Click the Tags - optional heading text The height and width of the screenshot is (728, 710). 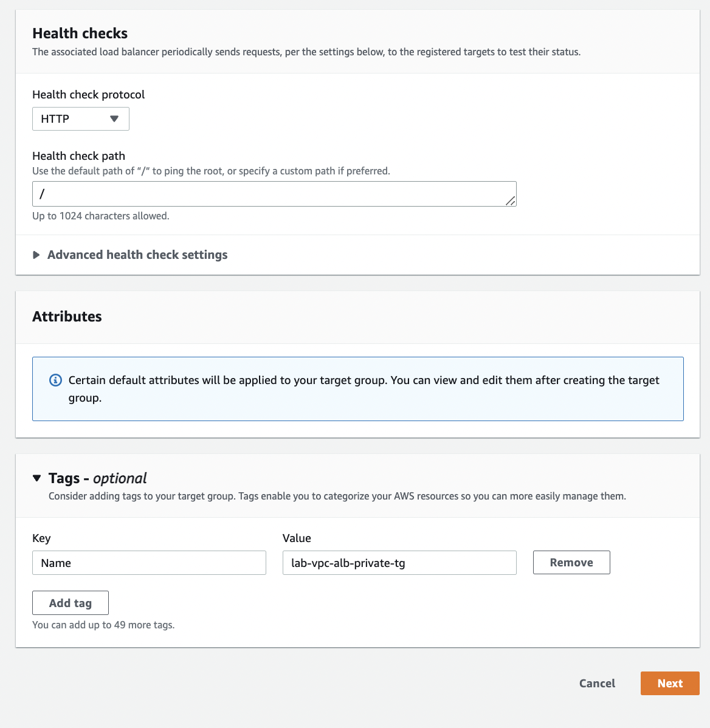click(97, 478)
